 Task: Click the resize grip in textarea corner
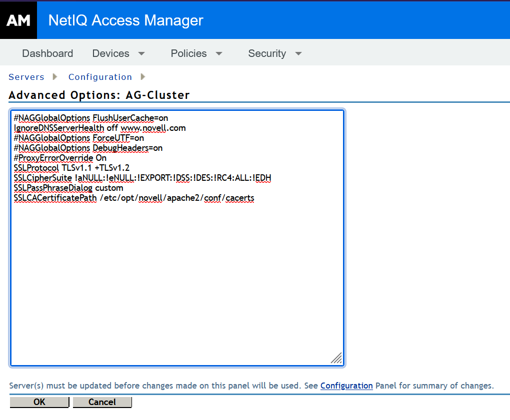click(x=337, y=358)
